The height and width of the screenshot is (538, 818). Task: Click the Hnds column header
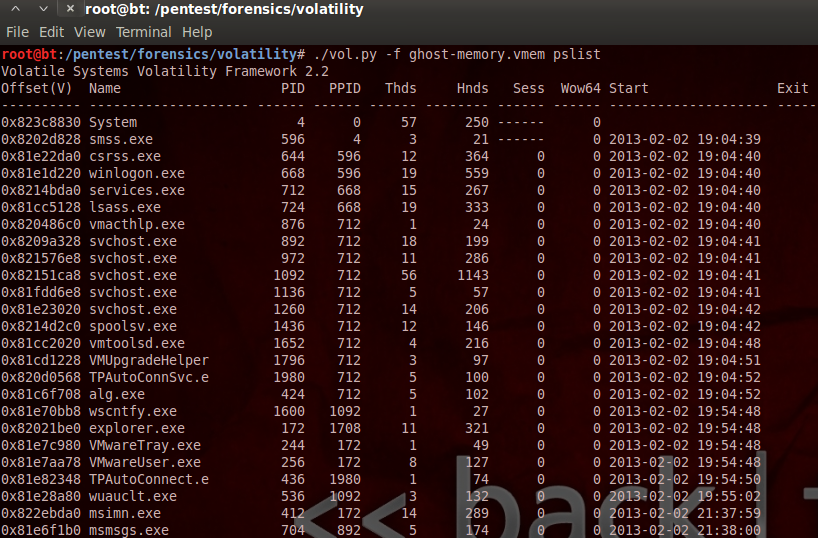(473, 88)
